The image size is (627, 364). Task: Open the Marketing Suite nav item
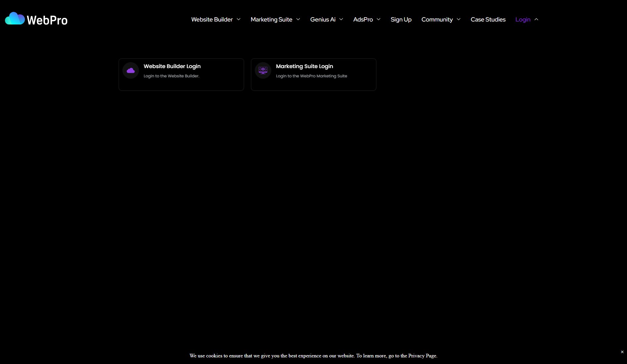[271, 20]
